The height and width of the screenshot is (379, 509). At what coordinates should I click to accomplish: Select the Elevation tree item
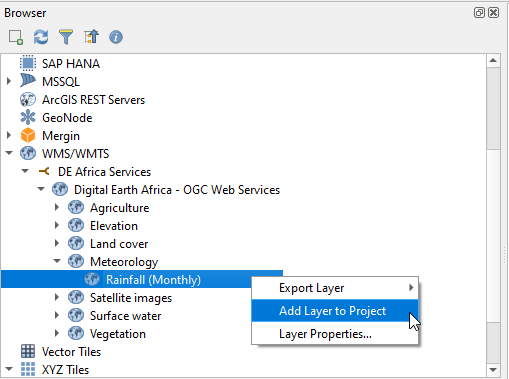coord(114,226)
